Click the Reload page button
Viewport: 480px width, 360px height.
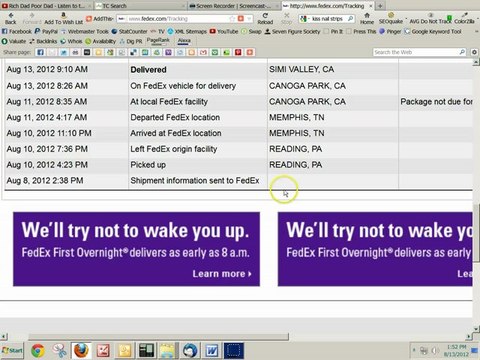(x=265, y=18)
